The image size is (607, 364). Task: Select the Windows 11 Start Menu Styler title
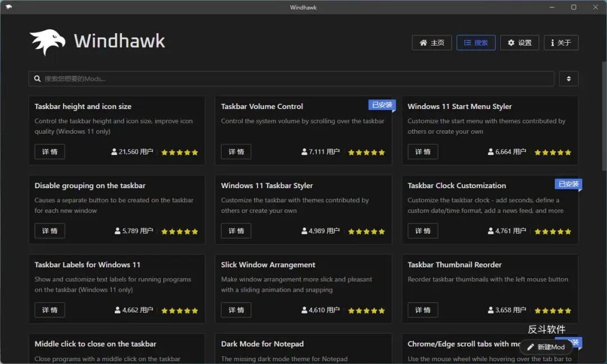460,106
